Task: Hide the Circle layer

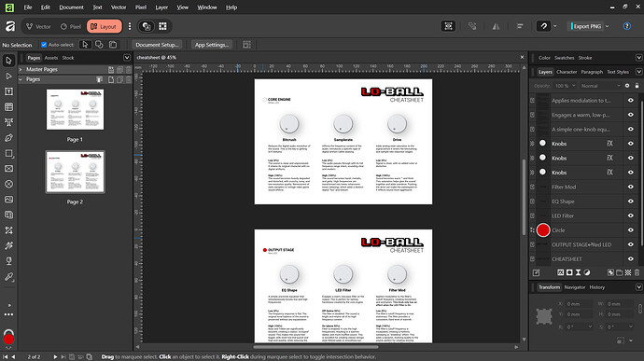Action: 630,230
